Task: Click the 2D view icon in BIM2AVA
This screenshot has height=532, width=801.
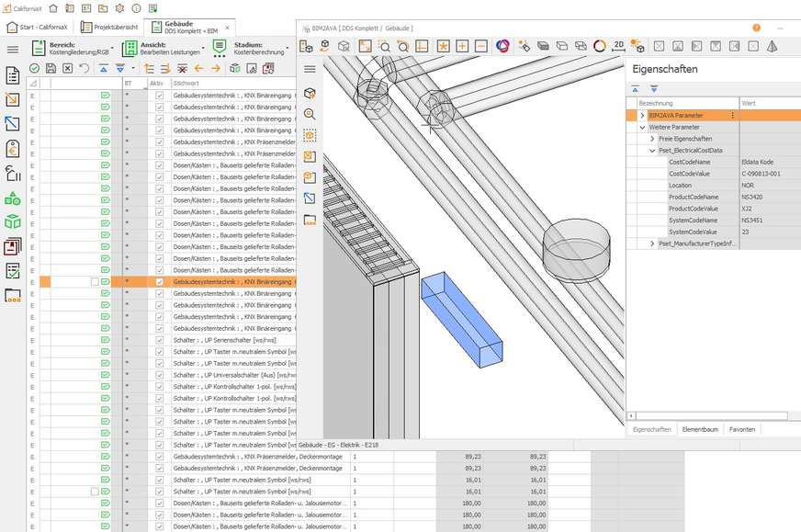Action: pyautogui.click(x=619, y=46)
